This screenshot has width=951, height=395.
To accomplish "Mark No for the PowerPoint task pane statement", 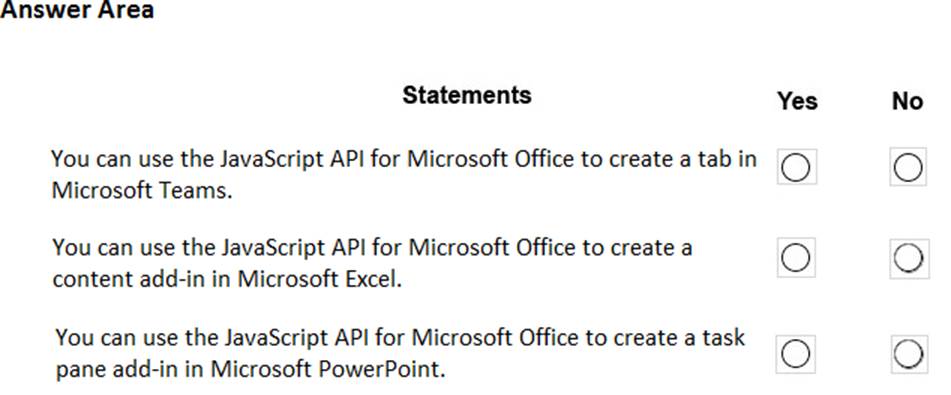I will 908,354.
